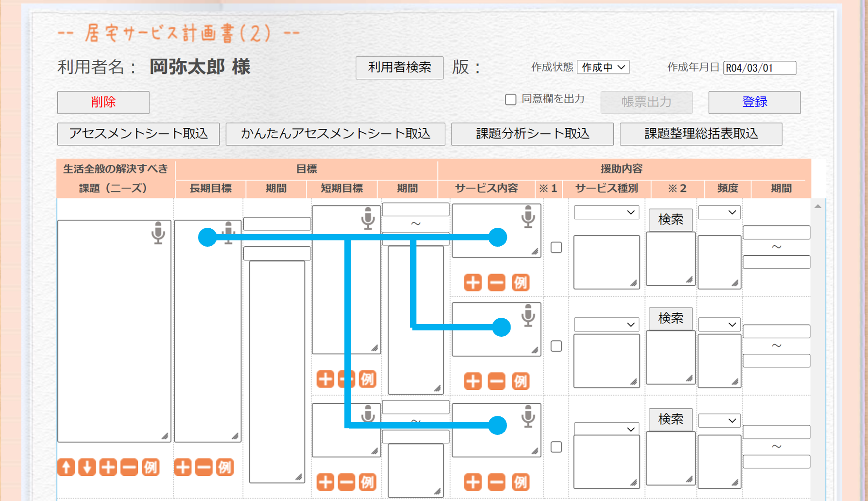Click 検索 button in second service row
The height and width of the screenshot is (501, 868).
point(670,319)
